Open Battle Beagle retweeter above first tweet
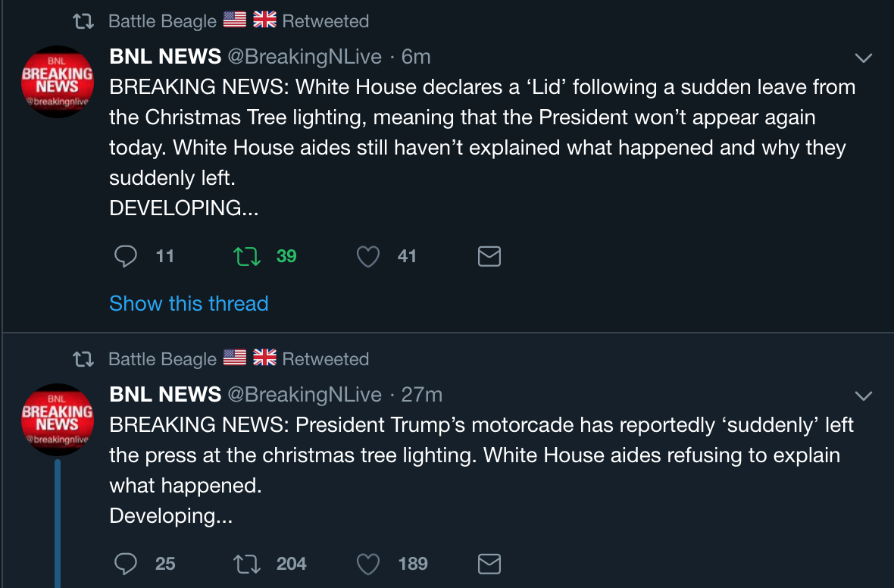Viewport: 894px width, 588px height. coord(162,21)
